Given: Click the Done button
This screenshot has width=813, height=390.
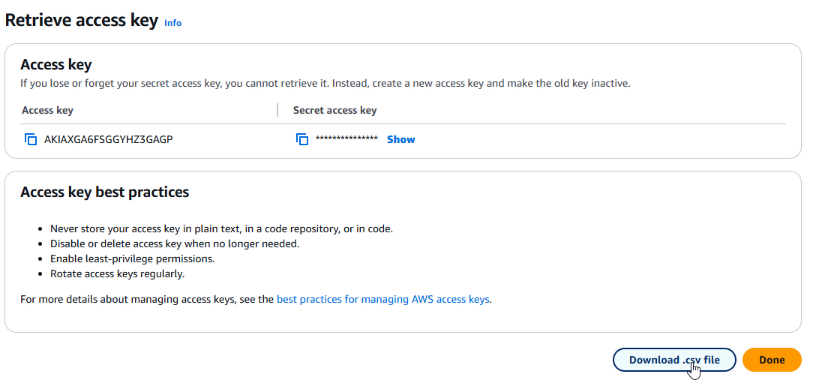Looking at the screenshot, I should pyautogui.click(x=772, y=360).
